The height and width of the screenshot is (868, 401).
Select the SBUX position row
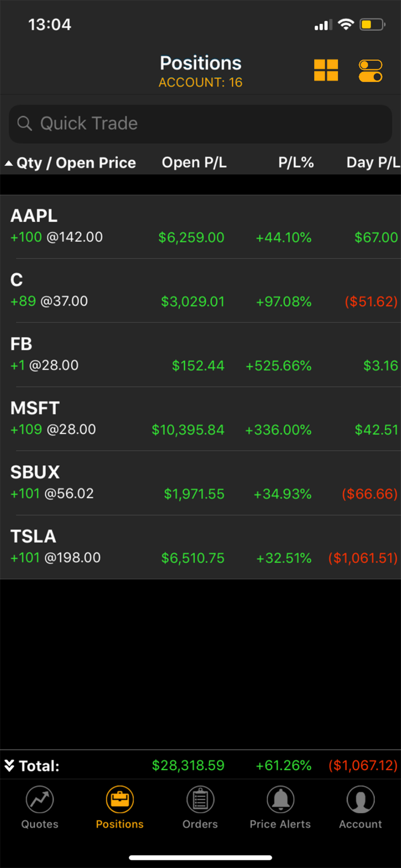[200, 483]
